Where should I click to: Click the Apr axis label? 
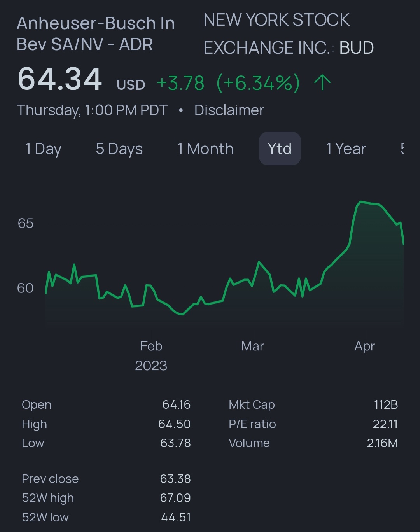tap(365, 346)
